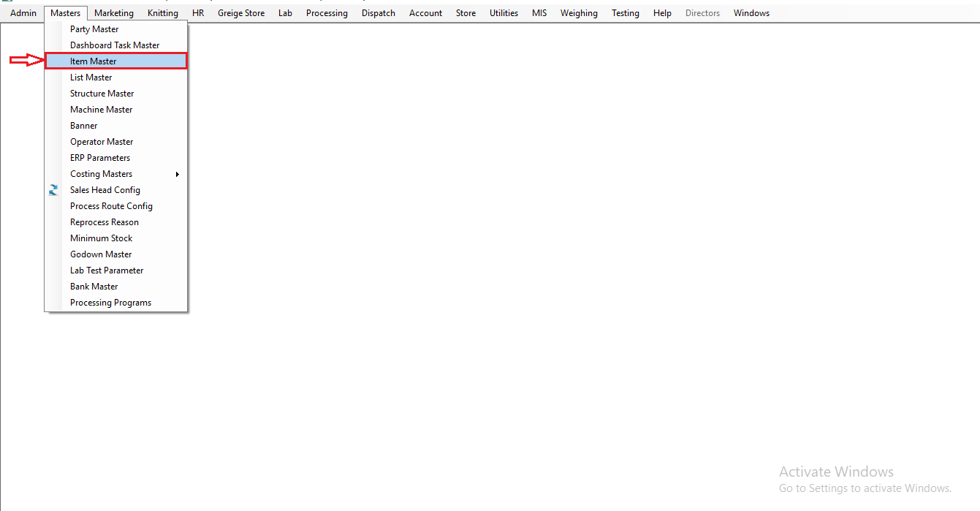
Task: Open the Weighing menu
Action: click(x=579, y=13)
